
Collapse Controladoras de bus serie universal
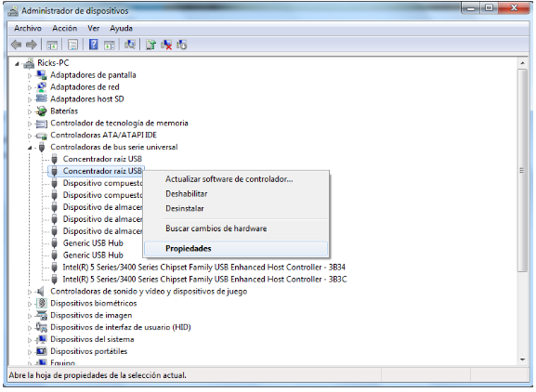coord(30,148)
